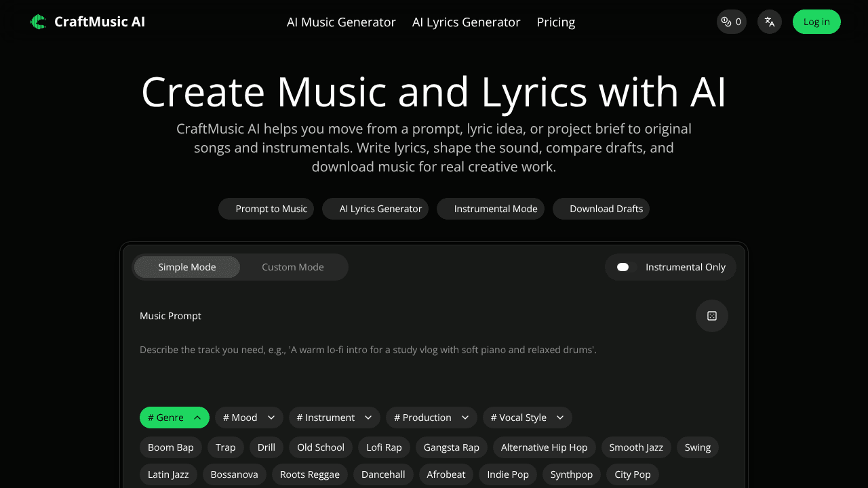868x488 pixels.
Task: Click the CraftMusic AI logo icon
Action: [39, 22]
